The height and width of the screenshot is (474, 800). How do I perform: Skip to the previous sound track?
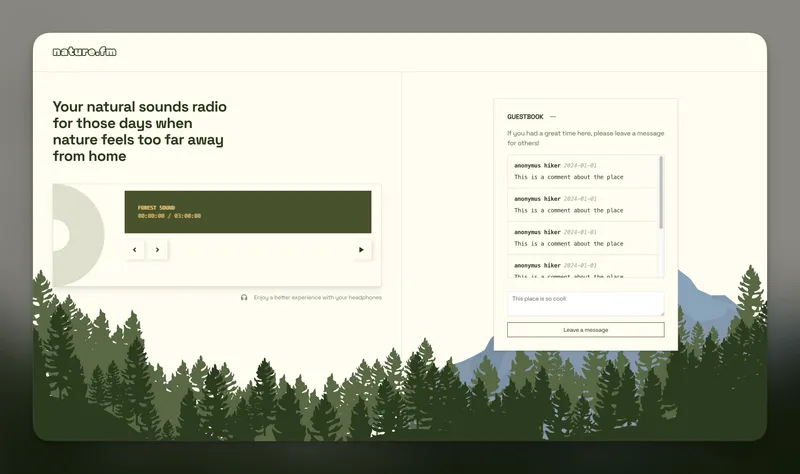coord(135,250)
